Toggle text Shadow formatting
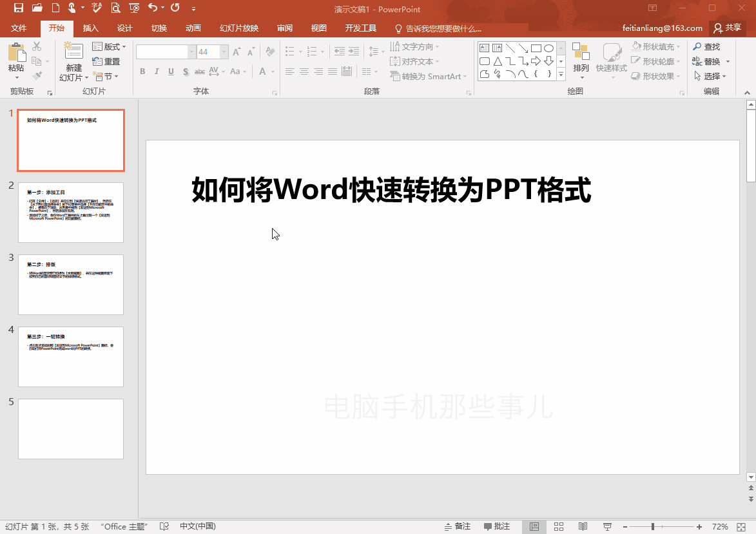 click(186, 72)
